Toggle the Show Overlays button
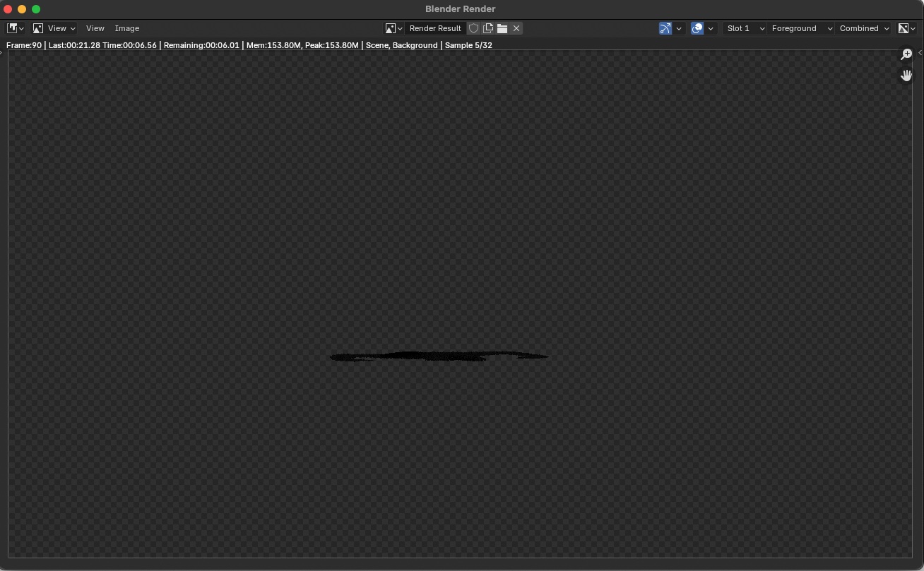 [697, 28]
